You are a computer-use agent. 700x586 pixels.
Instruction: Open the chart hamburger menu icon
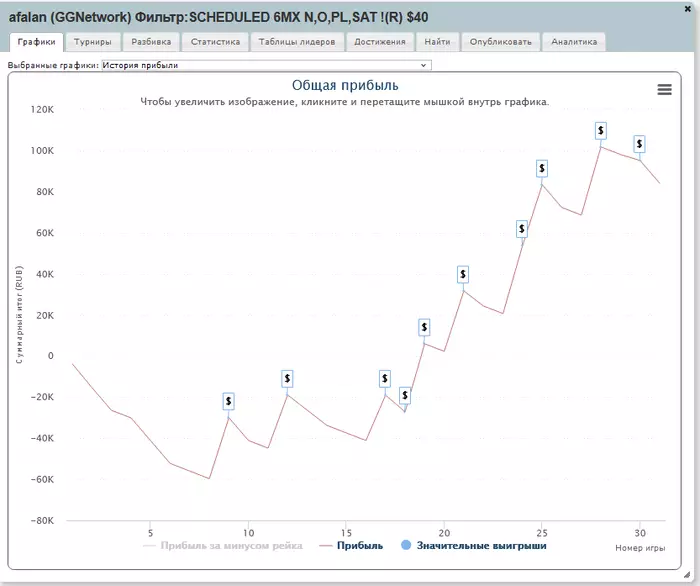coord(664,90)
